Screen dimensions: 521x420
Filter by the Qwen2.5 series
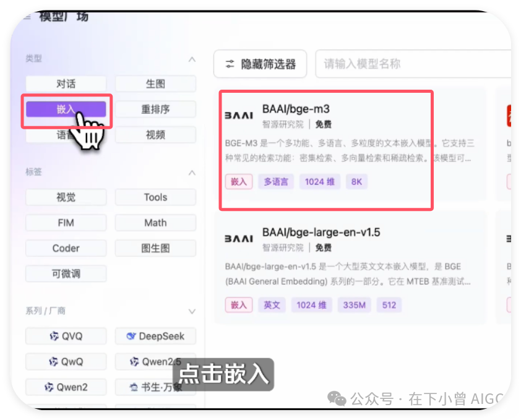[x=155, y=362]
